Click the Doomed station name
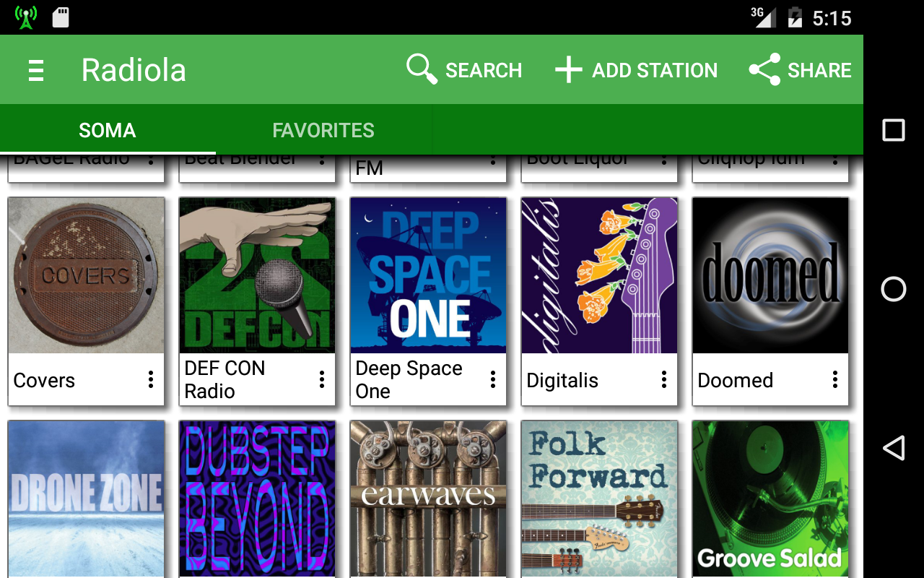The image size is (924, 578). [x=735, y=380]
